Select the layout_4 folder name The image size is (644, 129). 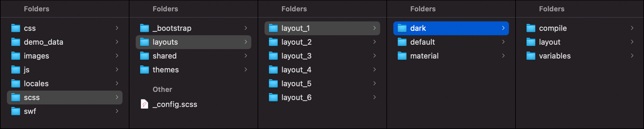click(296, 70)
